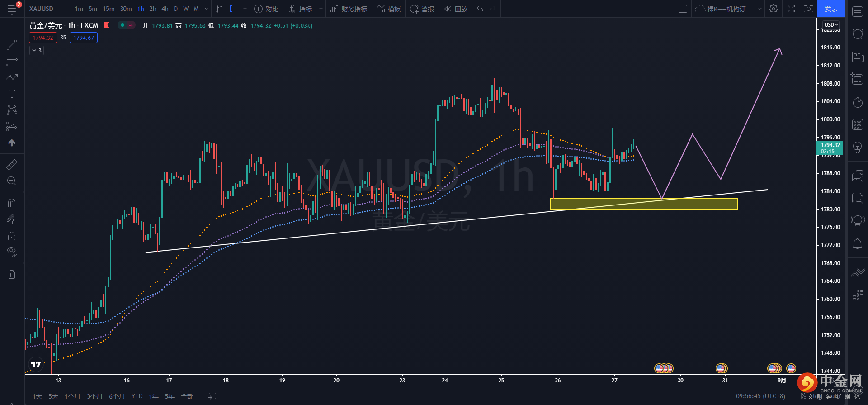This screenshot has height=405, width=868.
Task: Open the main hamburger menu
Action: pyautogui.click(x=12, y=9)
